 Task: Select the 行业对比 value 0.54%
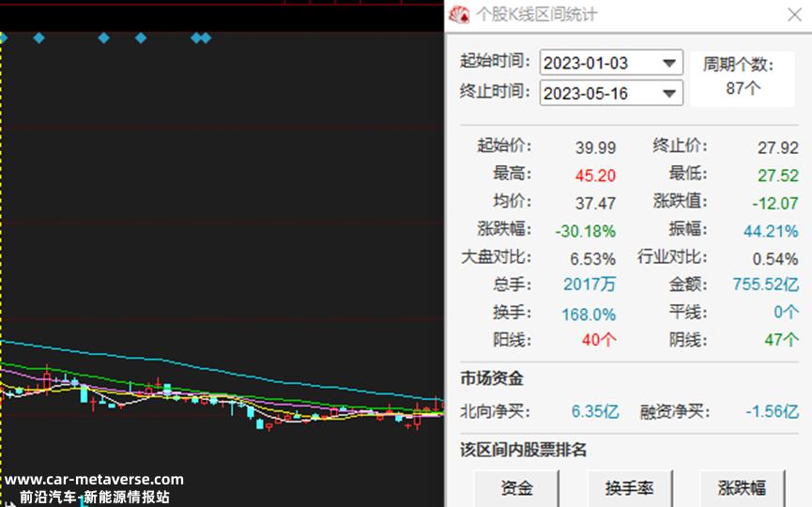pyautogui.click(x=775, y=259)
